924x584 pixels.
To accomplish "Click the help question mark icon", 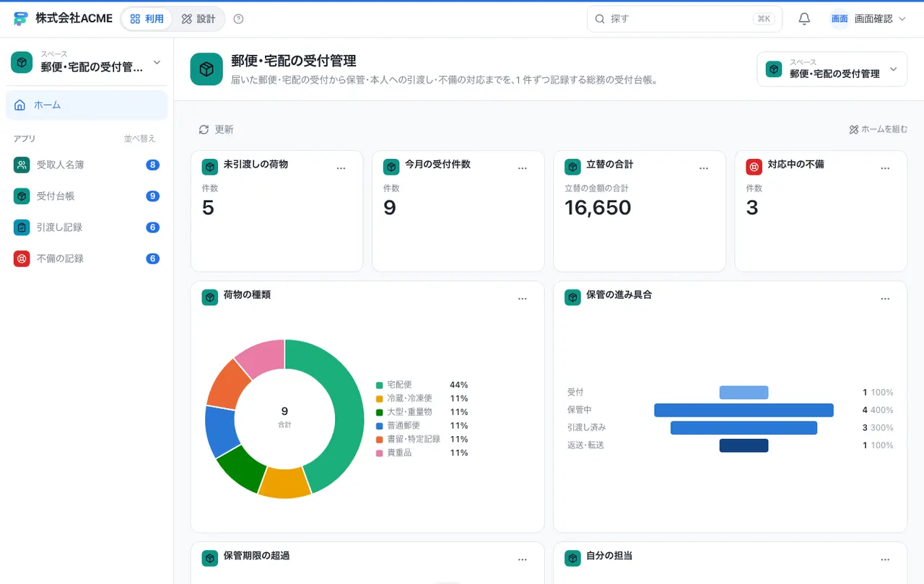I will pyautogui.click(x=239, y=19).
